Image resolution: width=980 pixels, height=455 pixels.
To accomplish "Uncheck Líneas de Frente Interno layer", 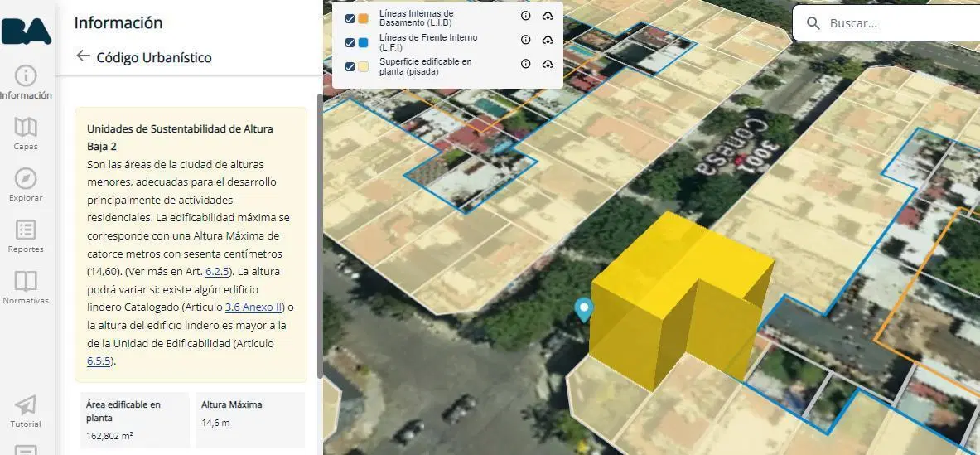I will pos(350,42).
